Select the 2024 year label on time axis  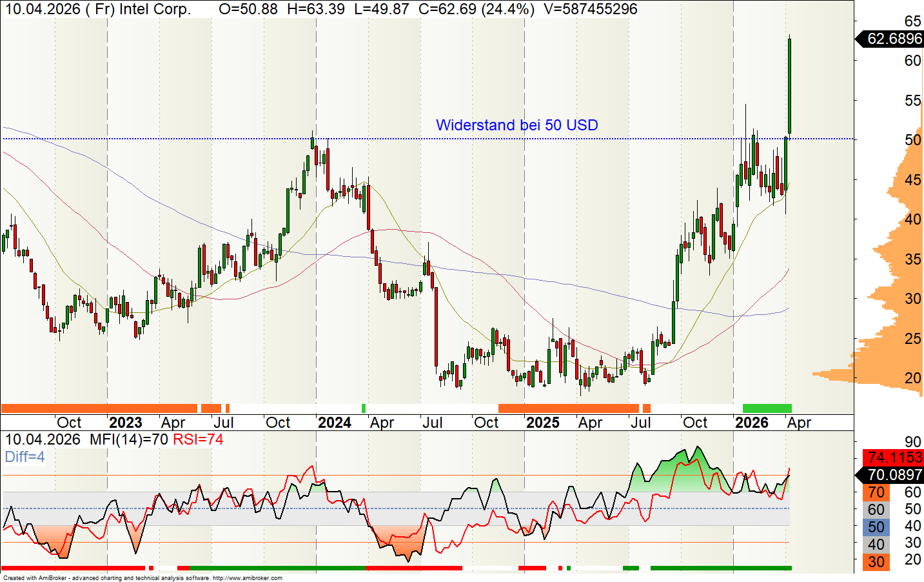click(335, 423)
